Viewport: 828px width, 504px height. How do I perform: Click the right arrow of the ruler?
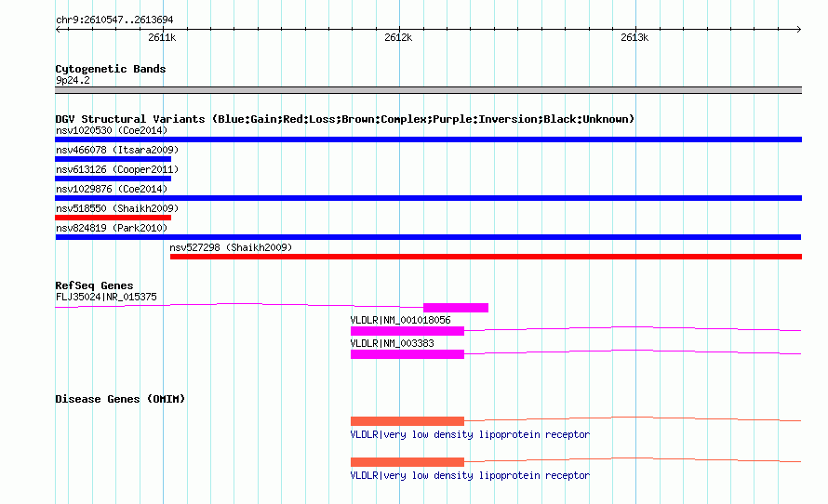pyautogui.click(x=799, y=29)
